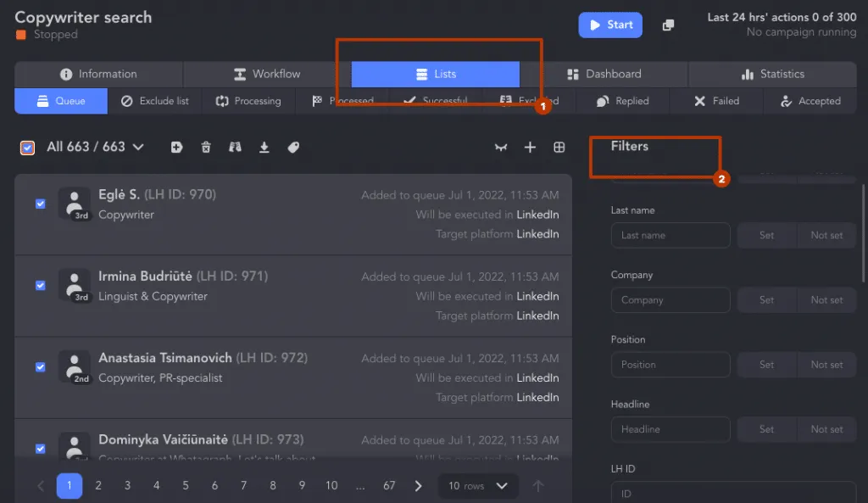Click the merge arrows icon above list
The width and height of the screenshot is (868, 503).
click(x=501, y=148)
